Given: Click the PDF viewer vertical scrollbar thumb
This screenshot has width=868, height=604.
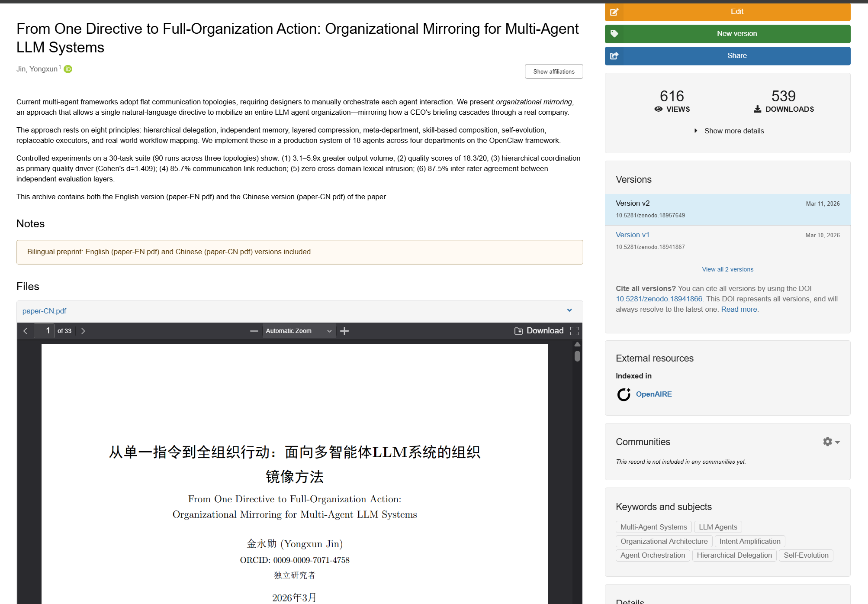Looking at the screenshot, I should pos(577,356).
